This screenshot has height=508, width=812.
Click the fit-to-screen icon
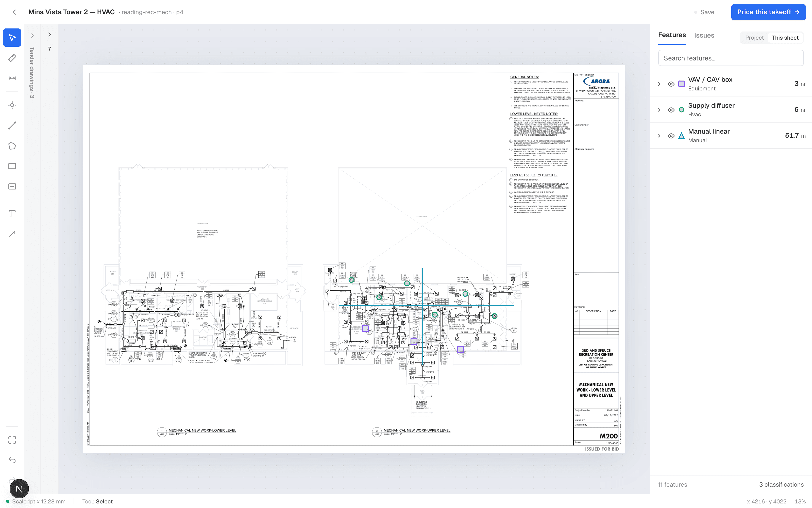click(12, 440)
